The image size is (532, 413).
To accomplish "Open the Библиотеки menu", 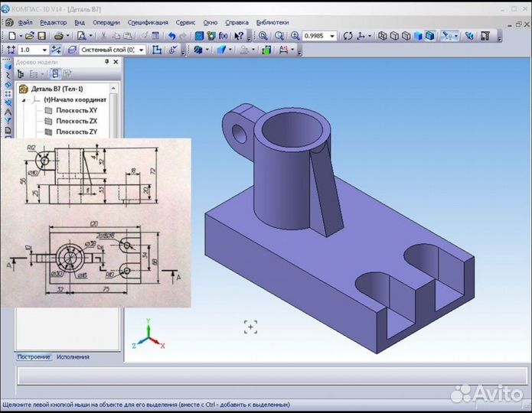I will click(272, 22).
